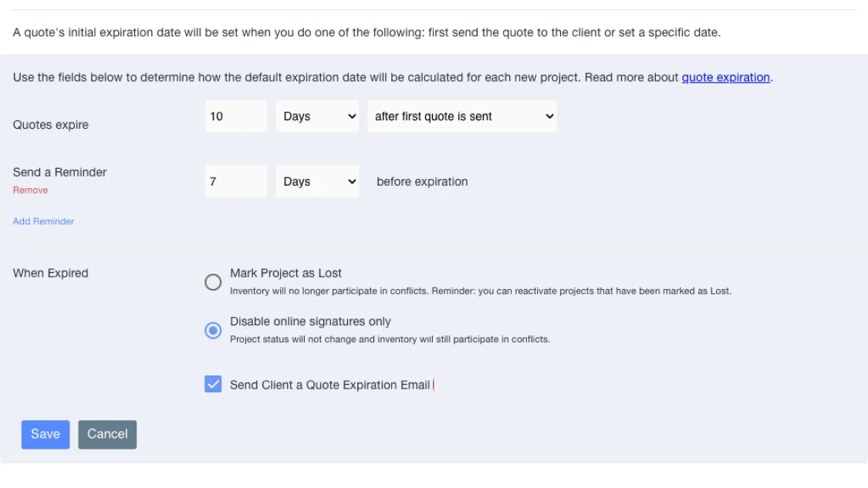Click the 'Send Client a Quote Expiration Email' label text

(x=329, y=385)
